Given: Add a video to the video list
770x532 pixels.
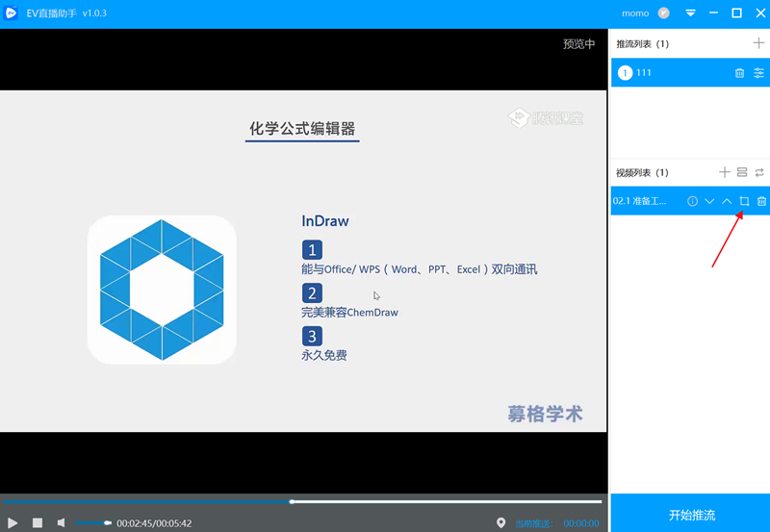Looking at the screenshot, I should 725,172.
